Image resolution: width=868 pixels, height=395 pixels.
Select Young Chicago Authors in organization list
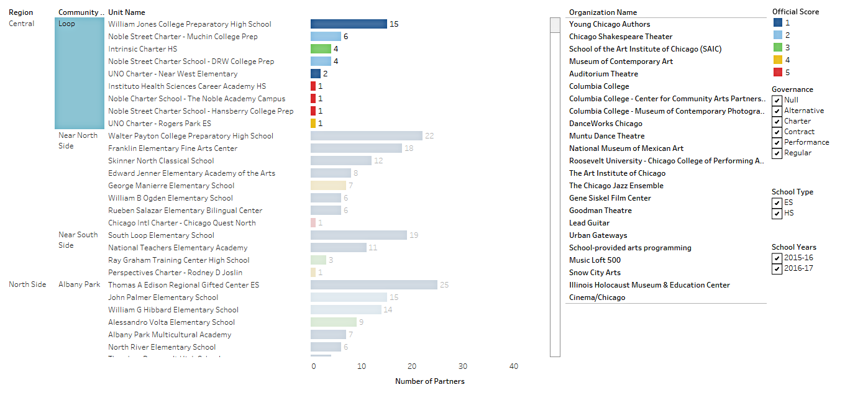pyautogui.click(x=610, y=24)
